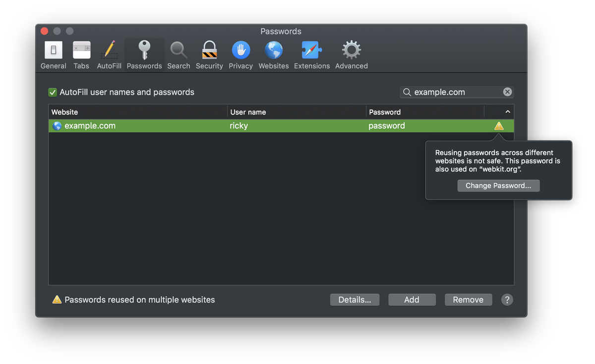Screen dimensions: 595x364
Task: Sort by the Password column header
Action: pos(425,112)
